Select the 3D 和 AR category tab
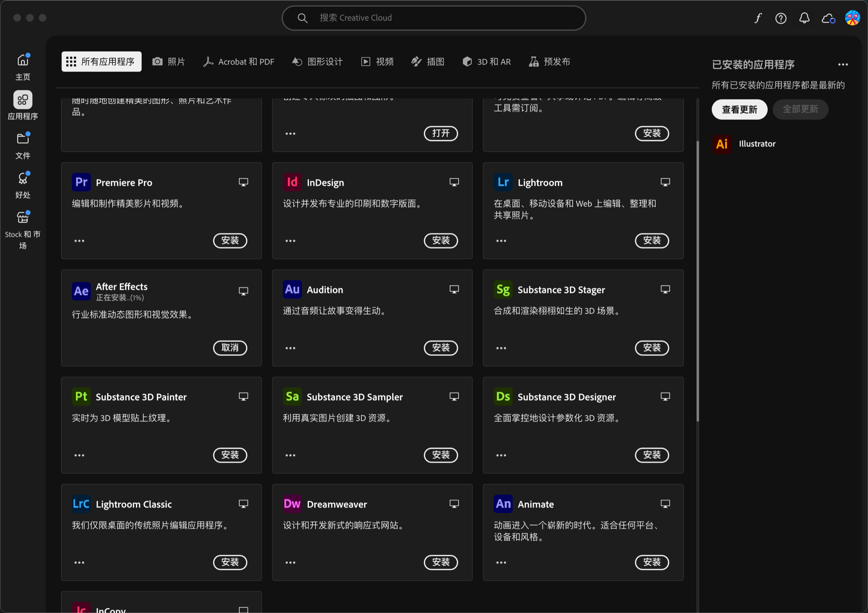The image size is (868, 613). (x=487, y=62)
